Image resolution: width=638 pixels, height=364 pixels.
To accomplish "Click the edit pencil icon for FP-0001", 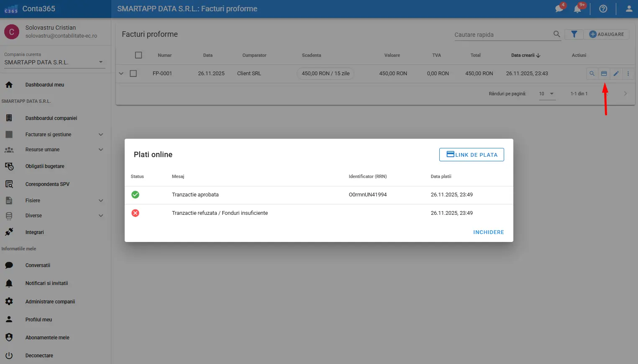I will [x=616, y=74].
